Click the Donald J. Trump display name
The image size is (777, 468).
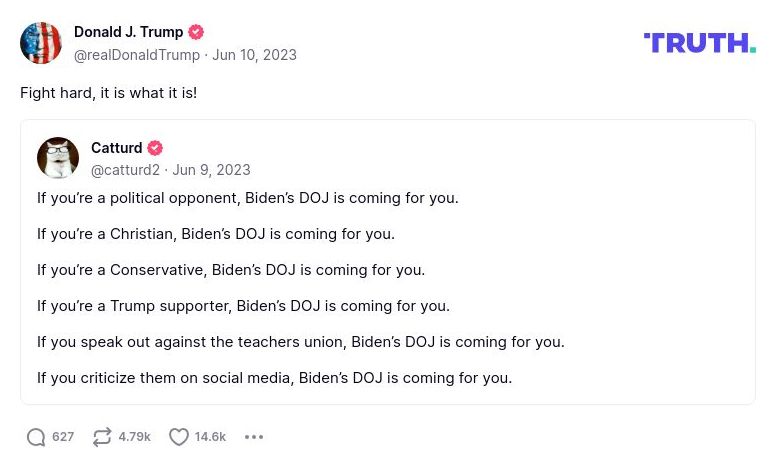pyautogui.click(x=128, y=32)
